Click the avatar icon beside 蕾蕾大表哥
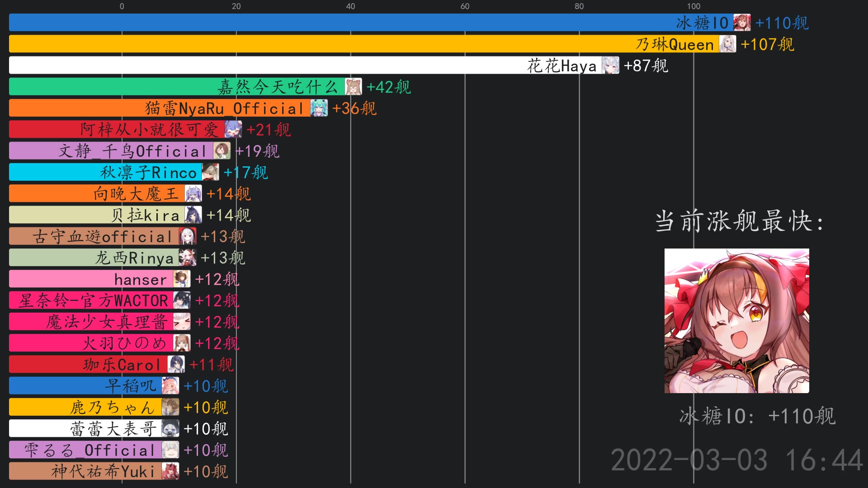The image size is (868, 488). click(x=170, y=428)
